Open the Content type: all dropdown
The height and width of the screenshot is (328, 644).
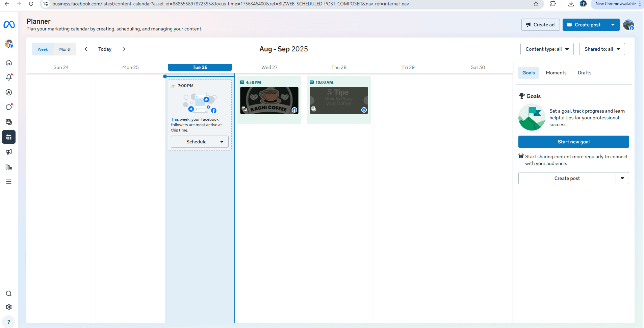547,49
